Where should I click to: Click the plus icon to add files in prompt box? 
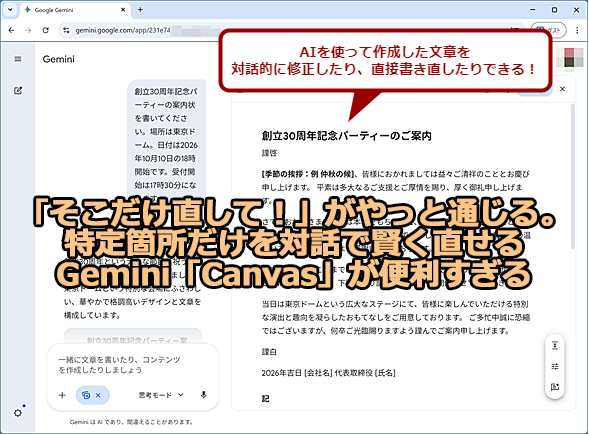tap(62, 395)
